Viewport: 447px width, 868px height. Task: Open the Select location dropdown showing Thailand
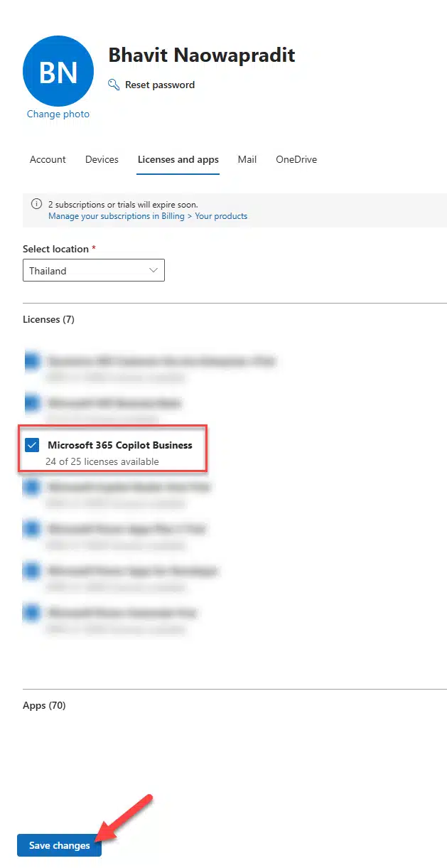(94, 270)
